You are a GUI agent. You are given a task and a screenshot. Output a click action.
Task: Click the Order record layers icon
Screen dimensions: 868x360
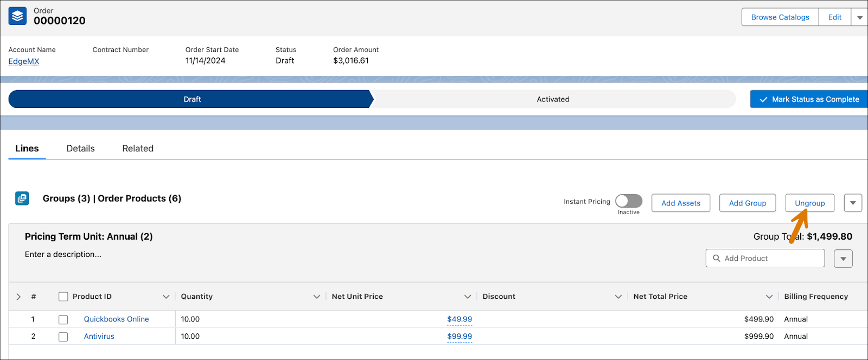(x=17, y=16)
